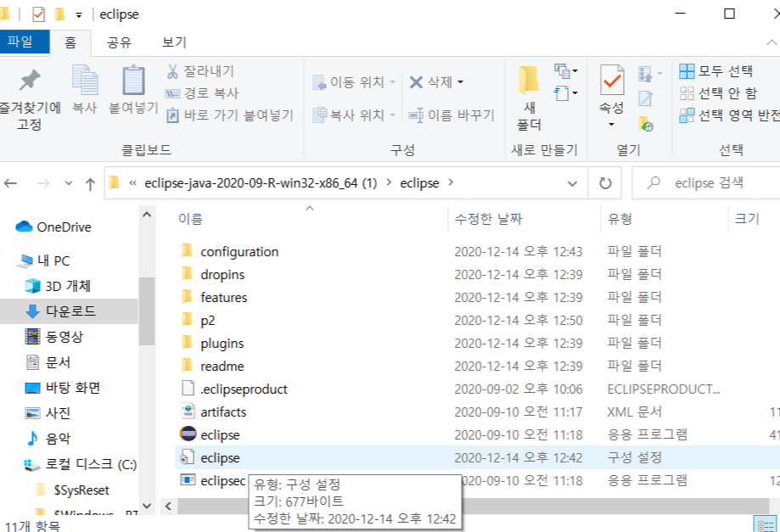The height and width of the screenshot is (532, 780).
Task: Expand address bar history dropdown
Action: 573,183
